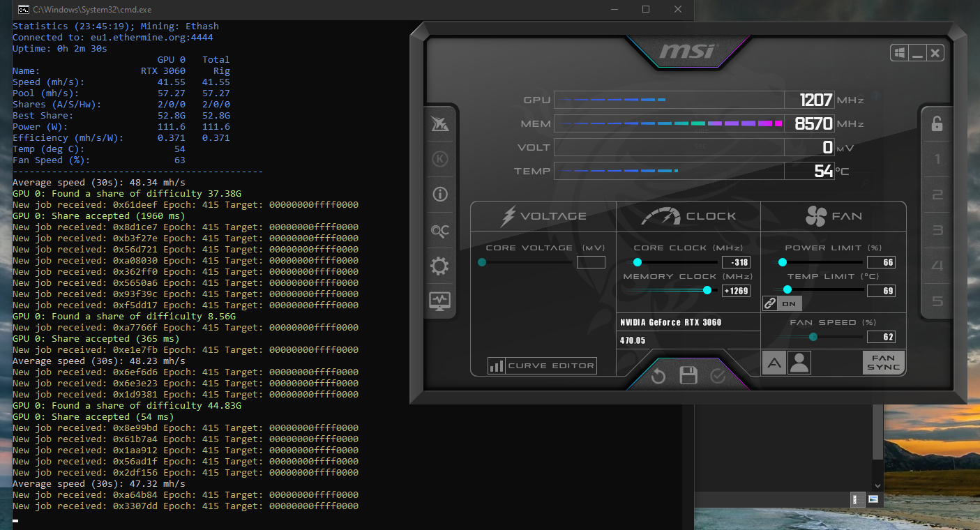The height and width of the screenshot is (530, 980).
Task: Reset settings with the circular arrow icon
Action: click(x=658, y=377)
